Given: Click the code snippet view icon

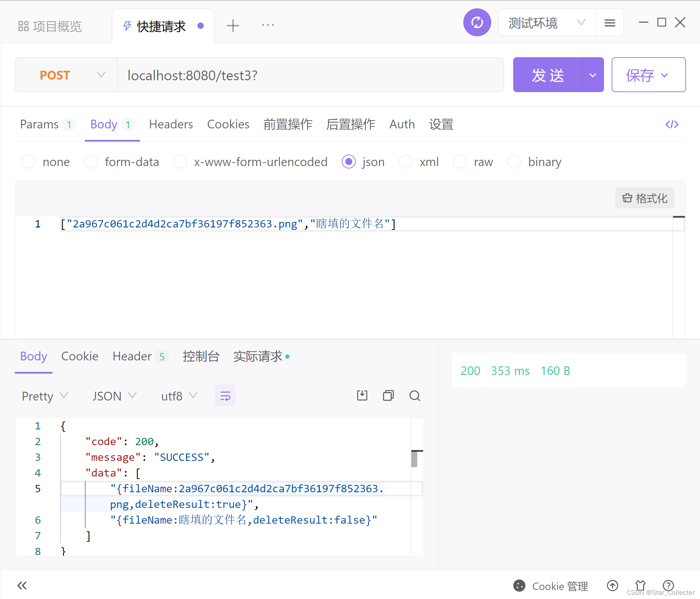Looking at the screenshot, I should pos(672,123).
